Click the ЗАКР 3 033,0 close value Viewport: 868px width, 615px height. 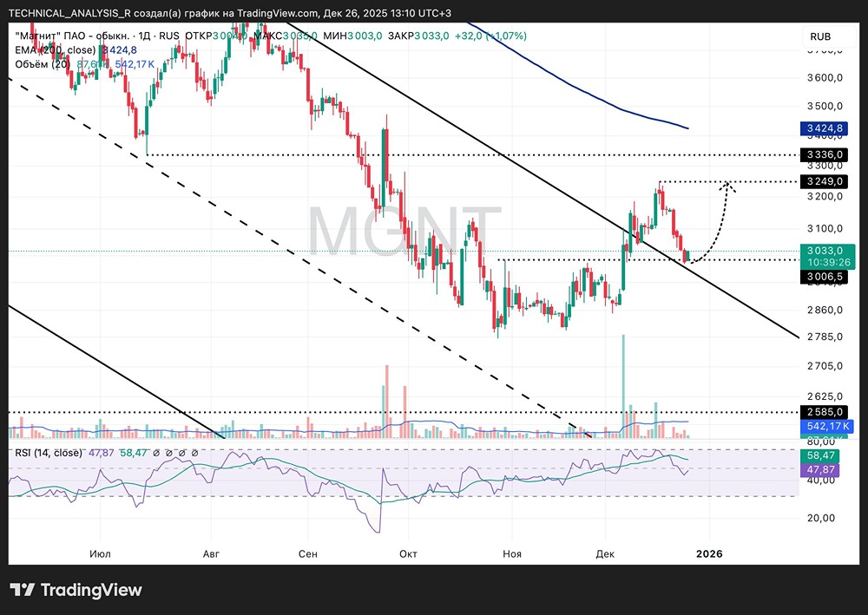(418, 36)
